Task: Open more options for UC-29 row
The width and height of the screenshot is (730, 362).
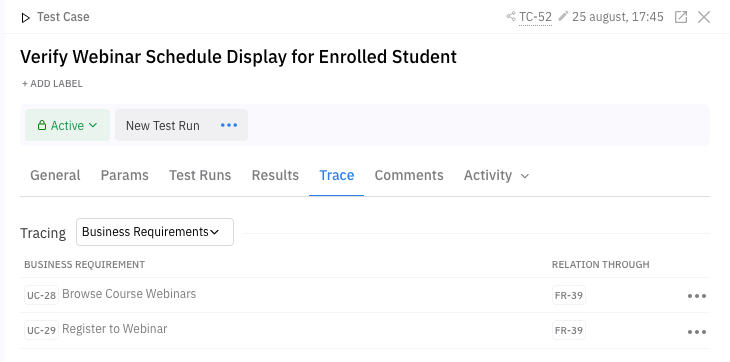Action: coord(697,332)
